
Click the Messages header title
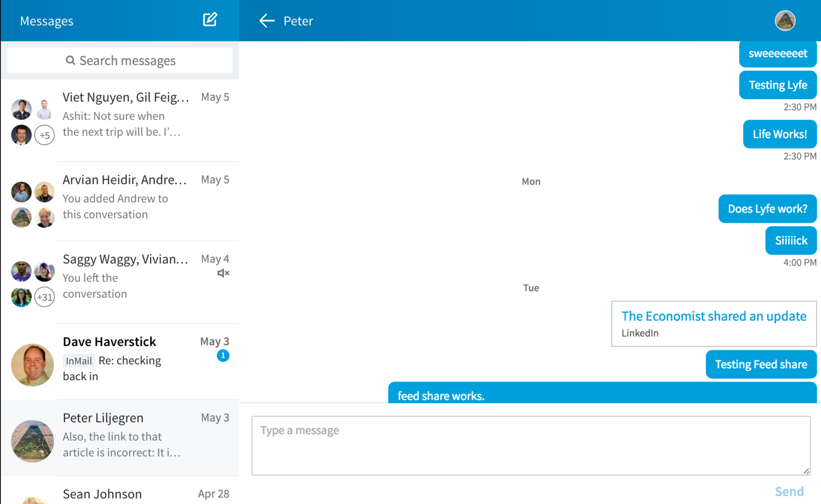point(46,21)
